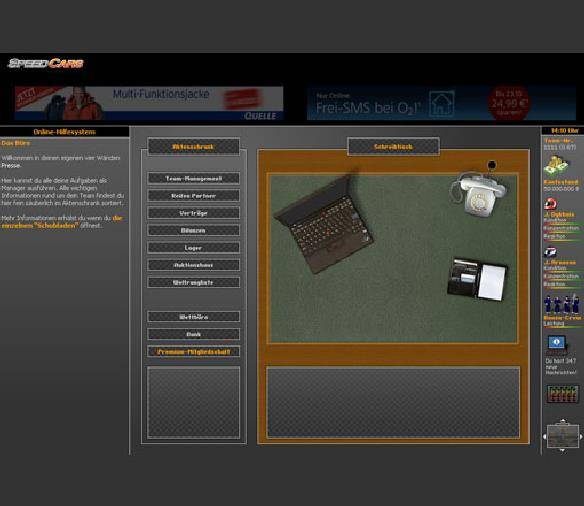
Task: Open the Auktionshaus drawer
Action: (193, 265)
